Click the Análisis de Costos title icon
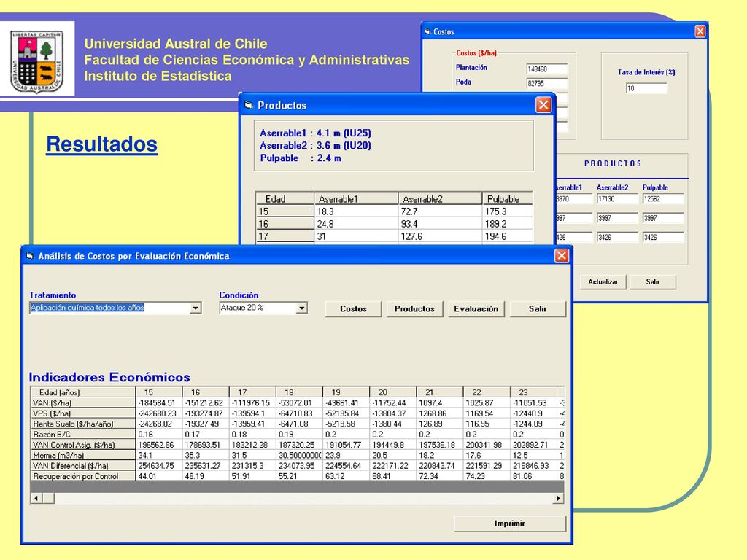Image resolution: width=747 pixels, height=560 pixels. [30, 256]
